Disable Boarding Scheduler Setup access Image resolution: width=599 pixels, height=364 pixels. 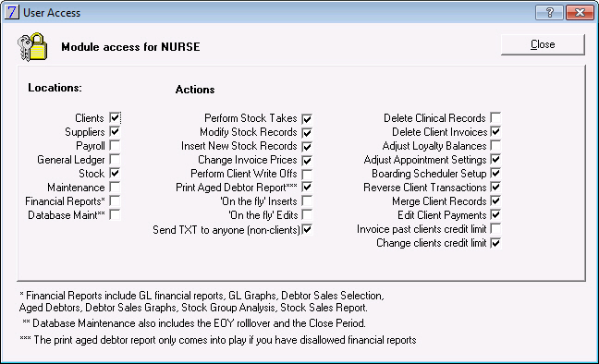(x=495, y=173)
